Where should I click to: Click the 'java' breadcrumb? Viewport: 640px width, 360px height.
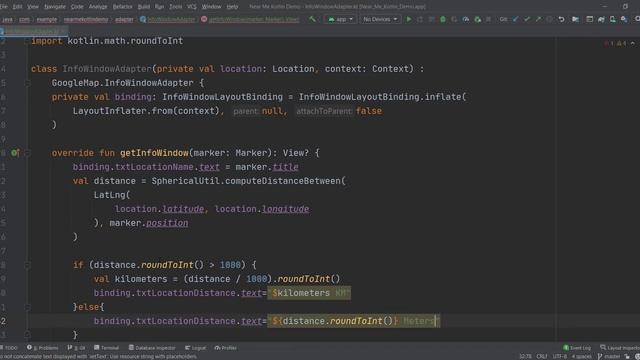(7, 19)
